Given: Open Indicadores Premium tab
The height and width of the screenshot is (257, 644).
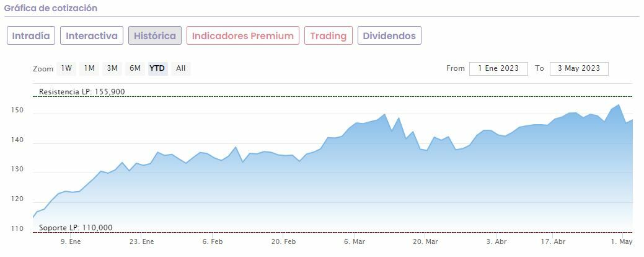Looking at the screenshot, I should (x=242, y=35).
